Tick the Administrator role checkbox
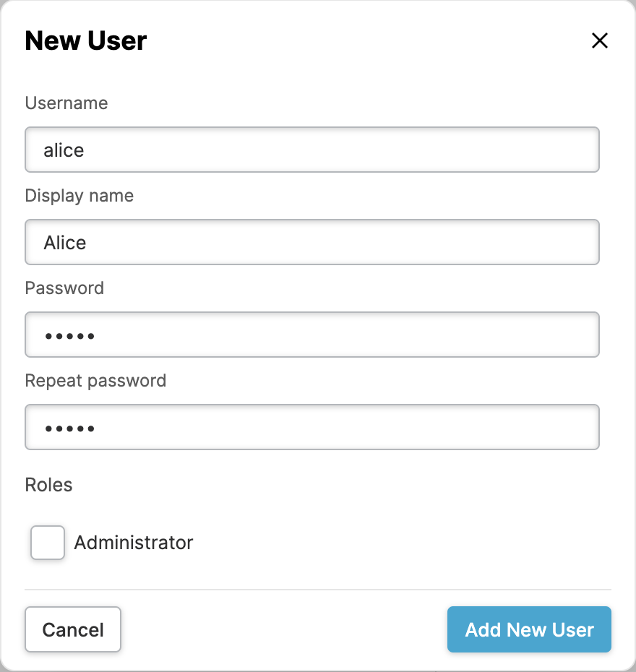 click(48, 543)
